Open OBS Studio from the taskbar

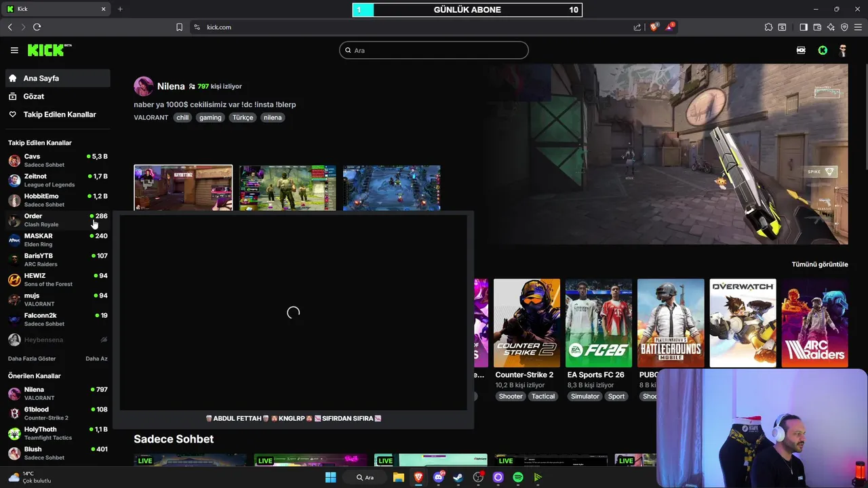coord(478,477)
